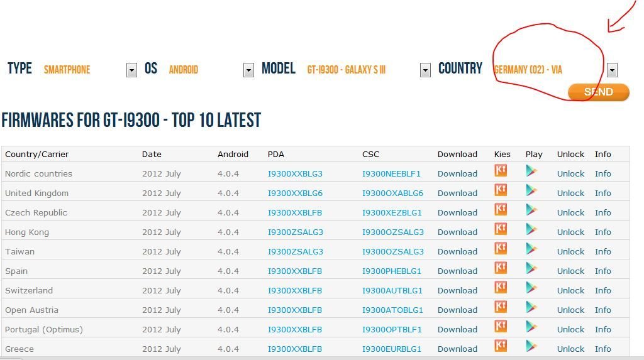Open CSC link I9300PHEBLG1

pyautogui.click(x=392, y=271)
